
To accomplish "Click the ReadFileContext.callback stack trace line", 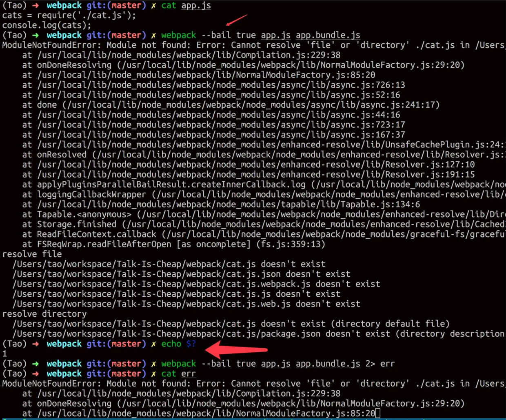I will (264, 234).
